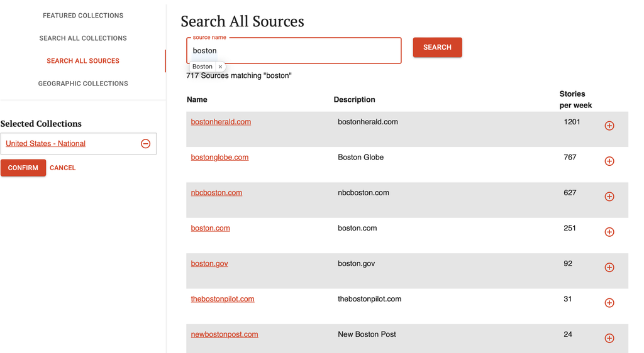This screenshot has height=353, width=644.
Task: Click the Stories per week column header
Action: [x=575, y=100]
